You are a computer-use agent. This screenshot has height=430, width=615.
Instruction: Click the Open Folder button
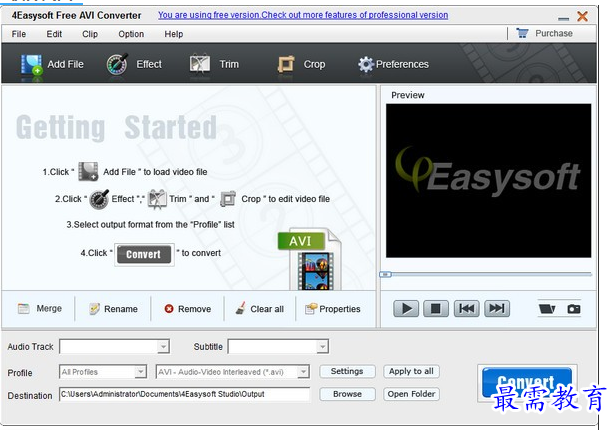[411, 394]
